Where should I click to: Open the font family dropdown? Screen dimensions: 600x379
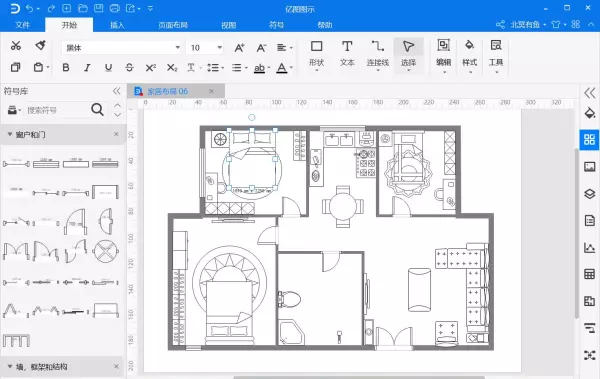(121, 47)
